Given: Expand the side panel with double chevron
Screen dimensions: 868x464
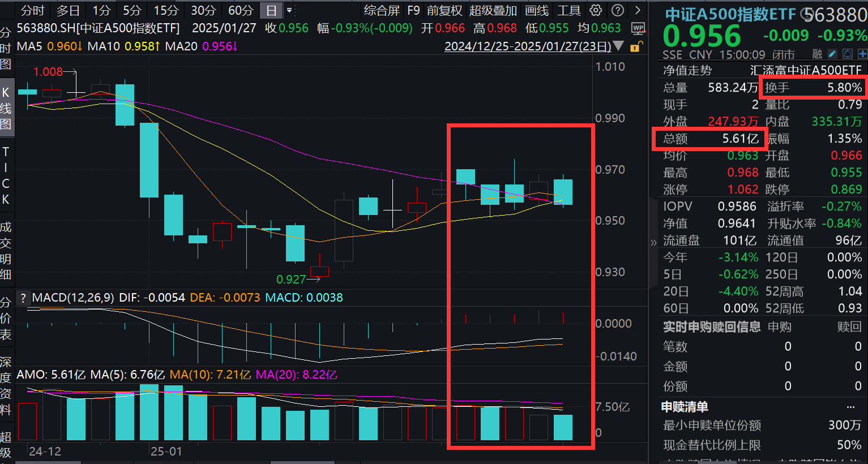Looking at the screenshot, I should click(653, 243).
